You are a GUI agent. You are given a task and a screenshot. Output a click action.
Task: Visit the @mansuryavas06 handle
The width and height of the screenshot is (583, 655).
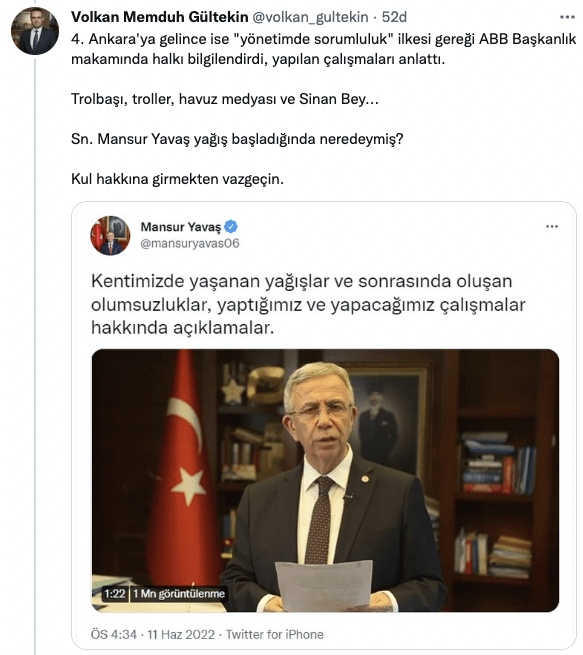click(x=190, y=243)
